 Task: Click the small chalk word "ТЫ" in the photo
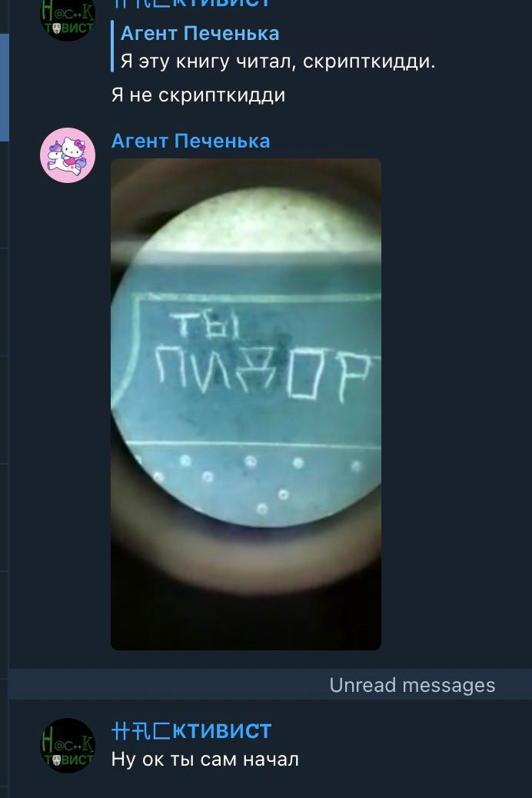204,324
